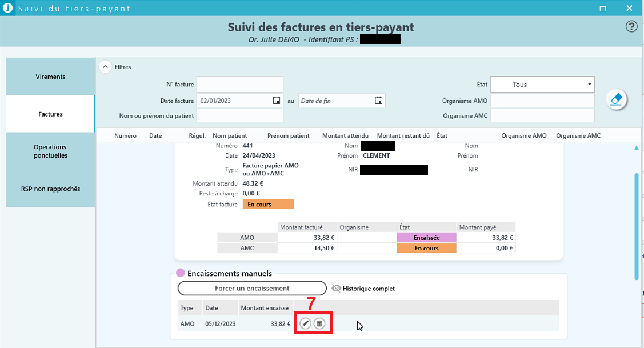644x348 pixels.
Task: Focus the Organisme AMO filter field
Action: click(x=542, y=101)
